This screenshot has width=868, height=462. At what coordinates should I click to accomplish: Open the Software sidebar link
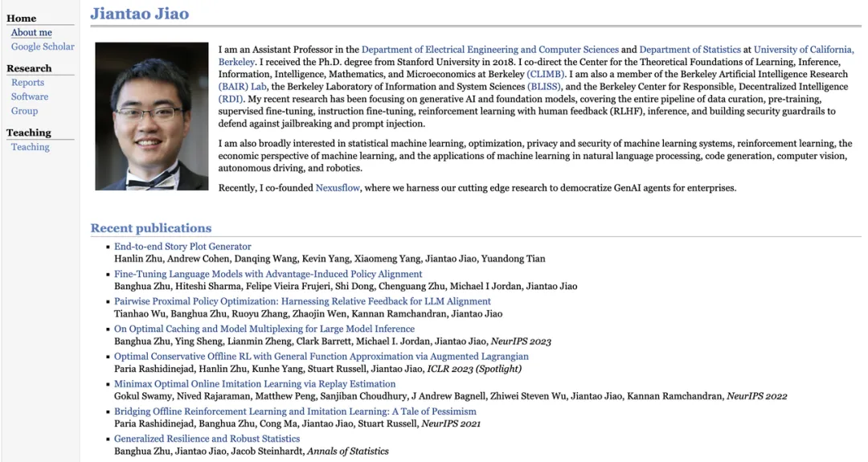click(x=30, y=96)
